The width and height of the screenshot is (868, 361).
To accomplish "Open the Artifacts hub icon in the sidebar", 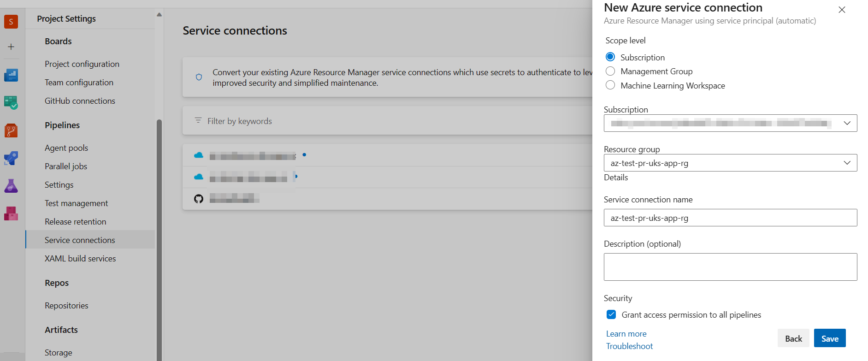I will click(11, 213).
